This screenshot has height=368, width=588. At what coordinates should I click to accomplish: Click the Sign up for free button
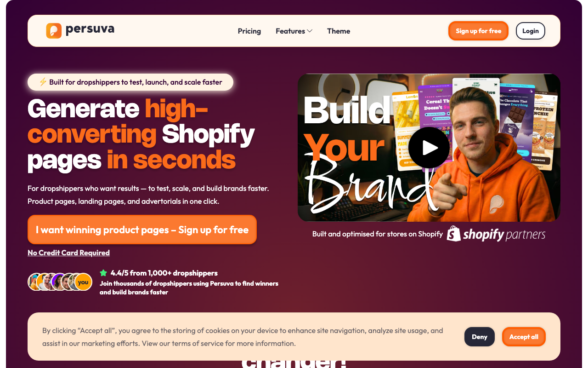(478, 31)
